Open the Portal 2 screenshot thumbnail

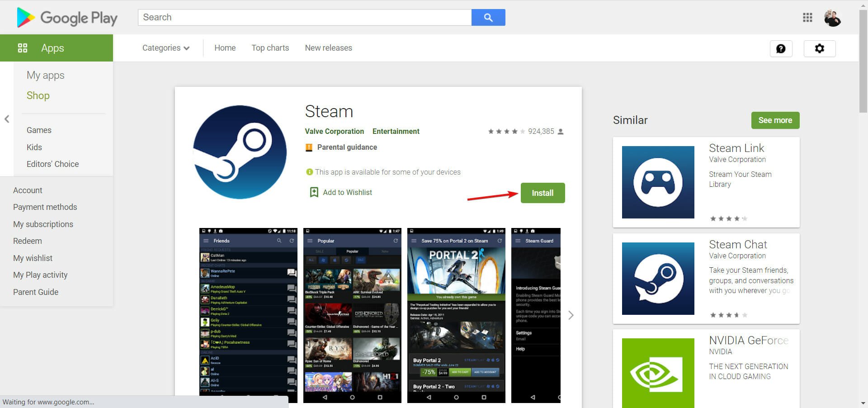456,315
